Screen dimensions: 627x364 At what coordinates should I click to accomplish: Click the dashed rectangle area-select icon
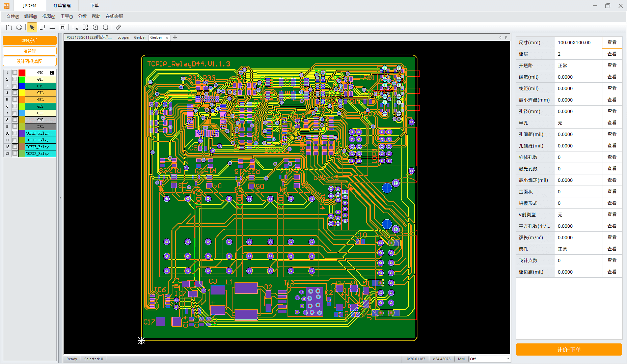click(x=75, y=27)
